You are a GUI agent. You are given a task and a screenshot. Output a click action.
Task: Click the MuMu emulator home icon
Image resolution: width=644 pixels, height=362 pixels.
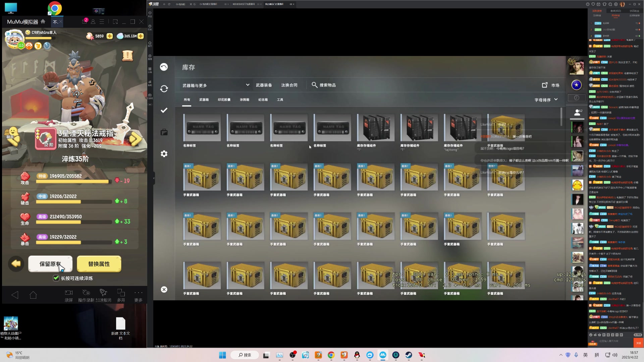[x=43, y=21]
